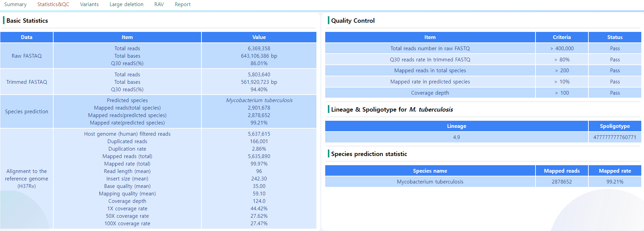
Task: Select the 100X coverage rate value 27.47%
Action: point(259,224)
